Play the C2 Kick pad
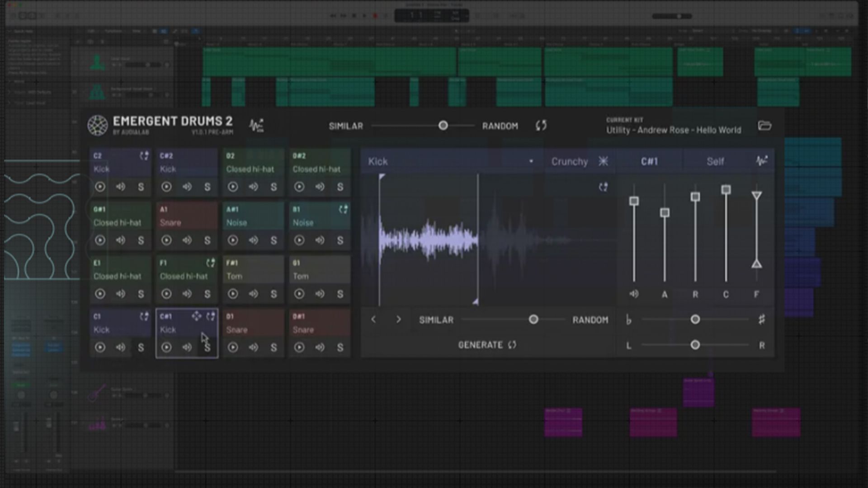This screenshot has width=868, height=488. (x=100, y=187)
